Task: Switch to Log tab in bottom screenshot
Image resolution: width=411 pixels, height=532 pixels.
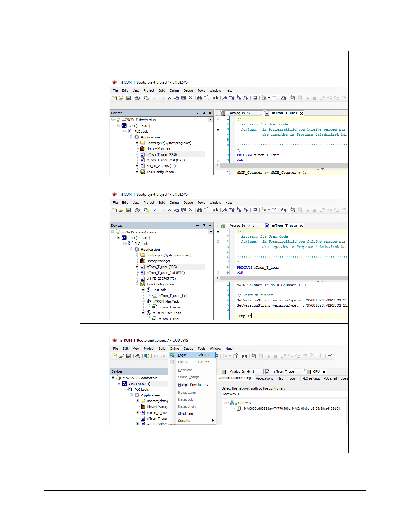Action: (x=292, y=378)
